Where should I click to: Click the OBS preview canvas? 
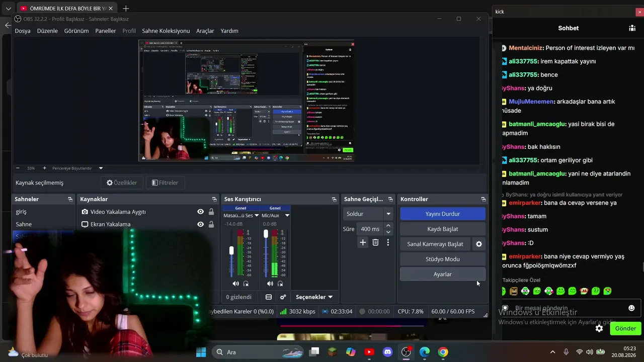tap(247, 101)
